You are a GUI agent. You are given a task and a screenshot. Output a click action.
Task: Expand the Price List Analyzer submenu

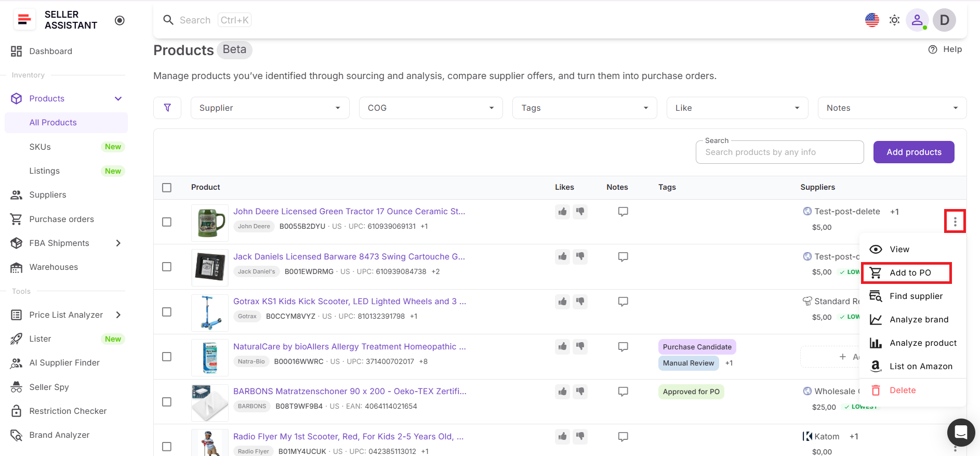tap(118, 315)
